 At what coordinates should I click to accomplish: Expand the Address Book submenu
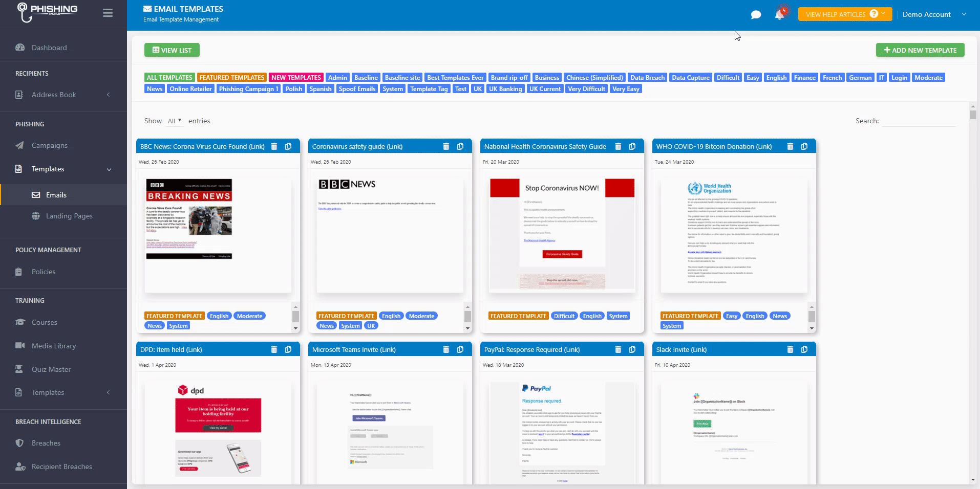coord(108,95)
